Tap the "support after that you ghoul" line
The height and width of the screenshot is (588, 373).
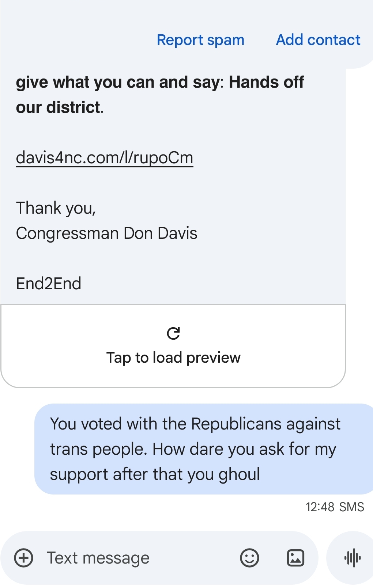click(155, 474)
